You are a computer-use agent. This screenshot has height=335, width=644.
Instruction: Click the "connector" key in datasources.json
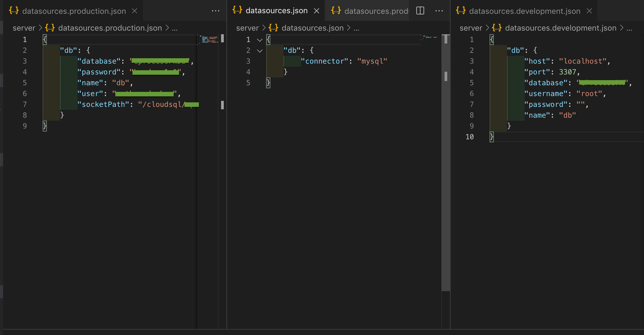click(x=324, y=61)
